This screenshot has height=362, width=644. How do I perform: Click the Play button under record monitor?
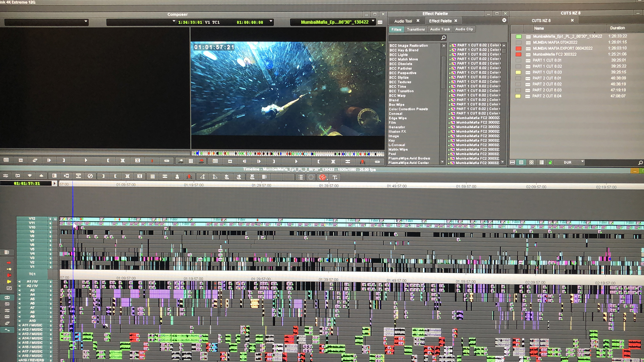click(x=296, y=161)
